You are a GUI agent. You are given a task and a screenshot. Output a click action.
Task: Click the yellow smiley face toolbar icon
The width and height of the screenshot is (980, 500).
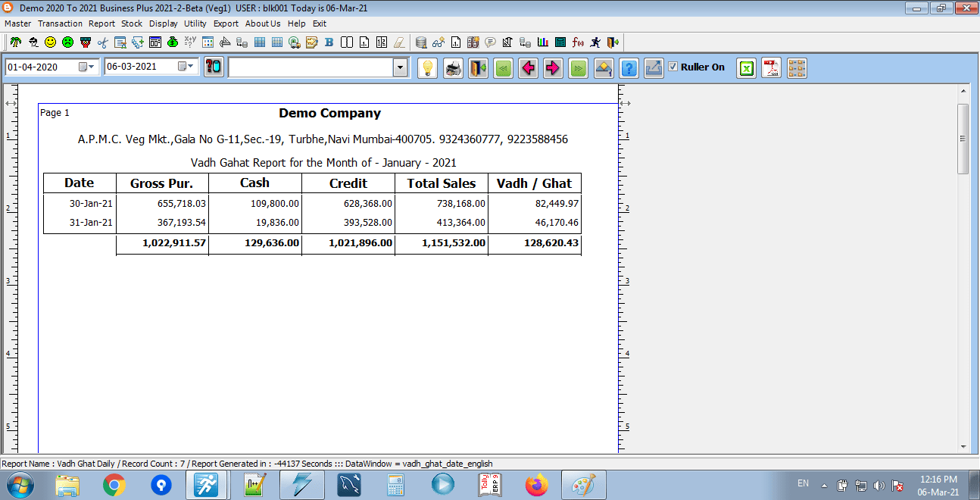click(50, 42)
